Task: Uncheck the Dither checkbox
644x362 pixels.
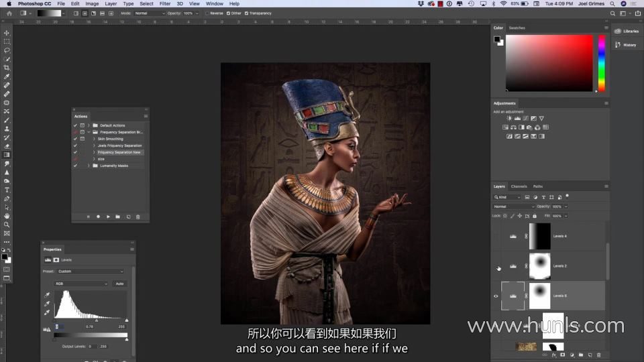Action: [228, 13]
